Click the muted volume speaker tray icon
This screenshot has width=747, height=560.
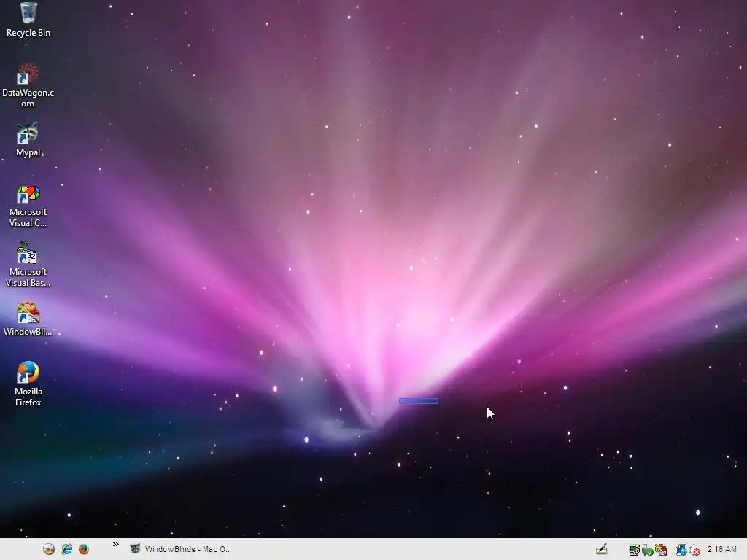[x=694, y=550]
